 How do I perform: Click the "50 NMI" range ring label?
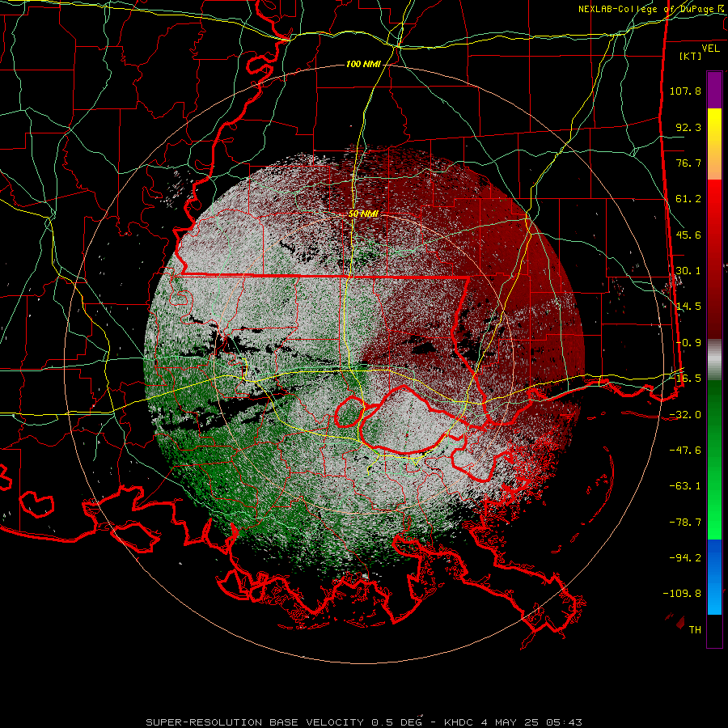pyautogui.click(x=363, y=214)
